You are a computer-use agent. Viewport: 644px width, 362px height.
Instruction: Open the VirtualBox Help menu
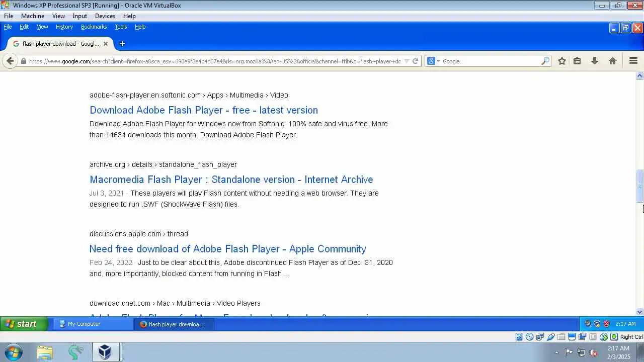[x=129, y=16]
